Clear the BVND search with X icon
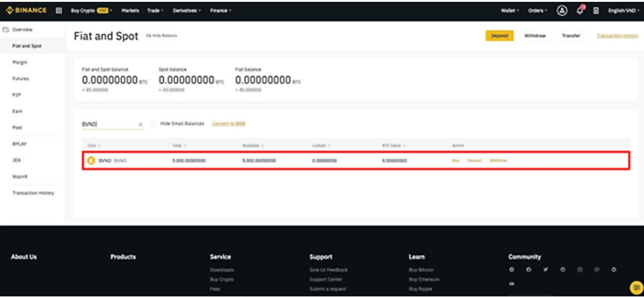 (140, 124)
